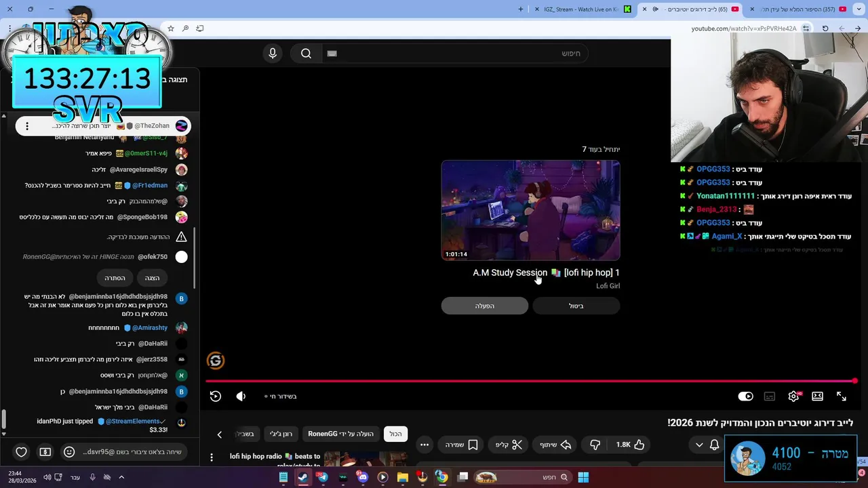The image size is (868, 488).
Task: Select the RonenGG uploads filter chip
Action: click(340, 434)
